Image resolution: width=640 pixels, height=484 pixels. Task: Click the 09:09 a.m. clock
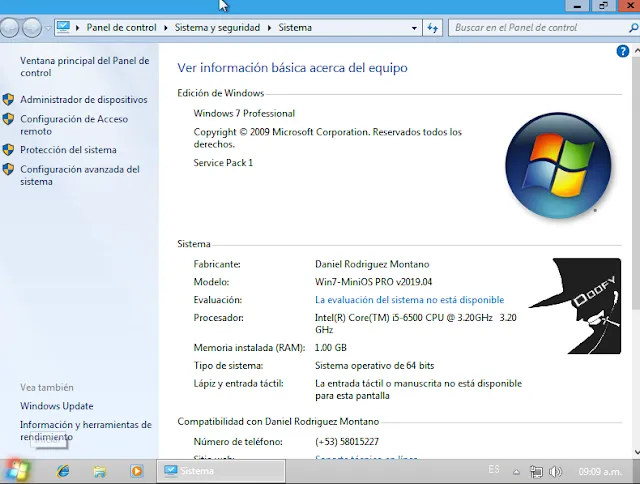click(x=600, y=472)
